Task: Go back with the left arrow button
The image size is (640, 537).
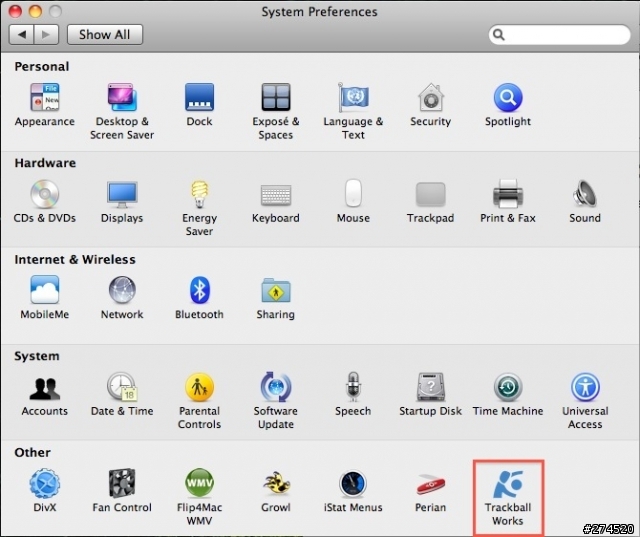Action: [22, 35]
